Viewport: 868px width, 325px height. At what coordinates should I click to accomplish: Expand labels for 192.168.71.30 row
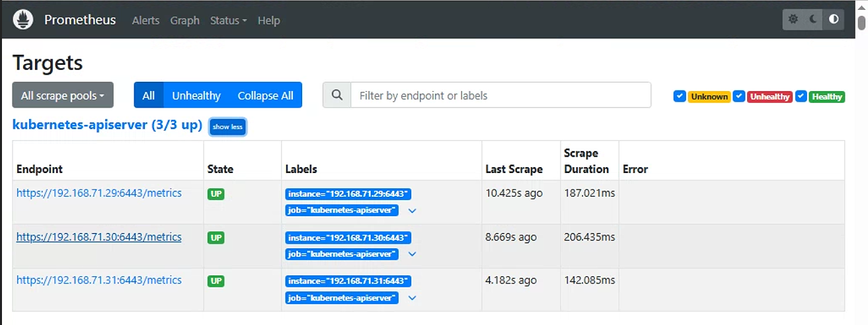[413, 254]
